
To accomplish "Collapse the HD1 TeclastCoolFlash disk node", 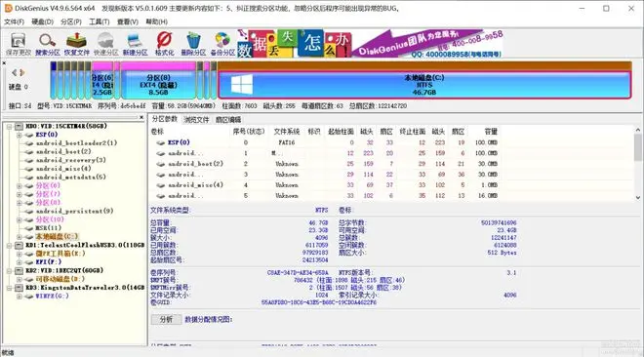I will click(9, 246).
